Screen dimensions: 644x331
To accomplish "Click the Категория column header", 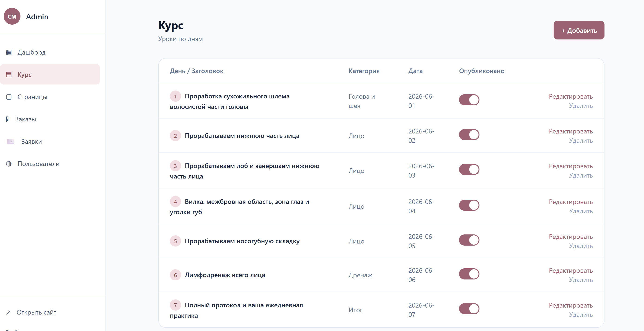I will click(364, 71).
